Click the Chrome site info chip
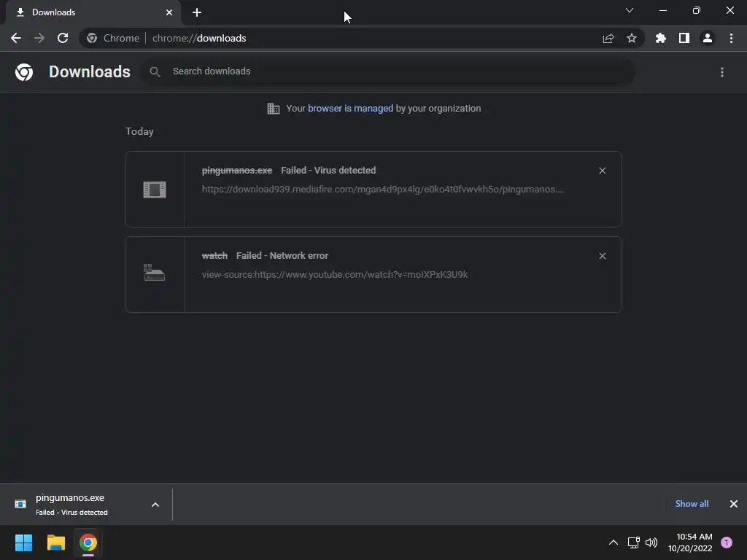Viewport: 747px width, 560px height. [113, 38]
